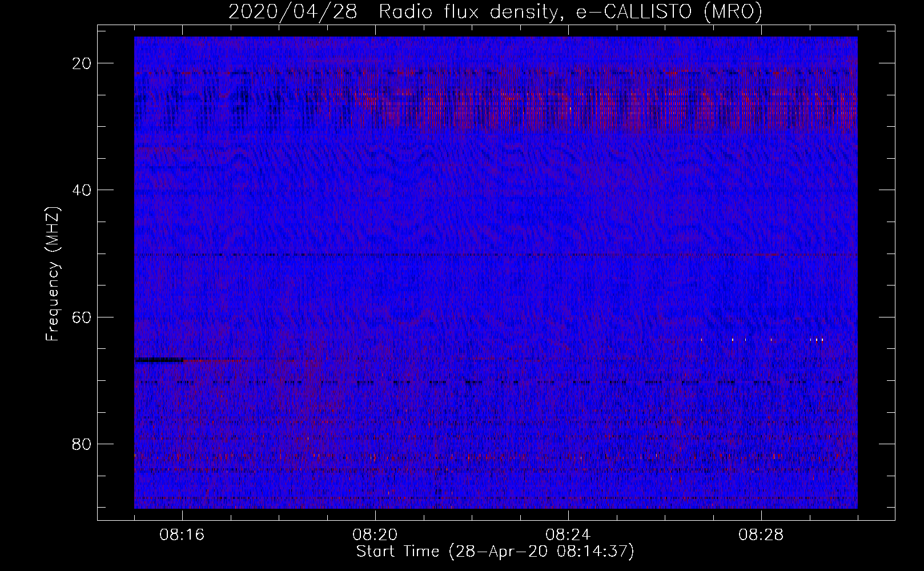Click the '08:28' time tick label
Screen dimensions: 924x571
[761, 535]
